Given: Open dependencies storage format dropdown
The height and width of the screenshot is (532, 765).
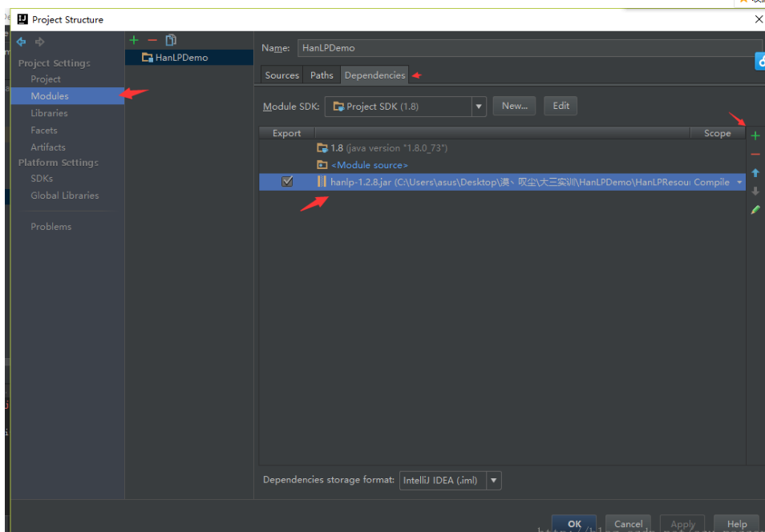Looking at the screenshot, I should (494, 480).
